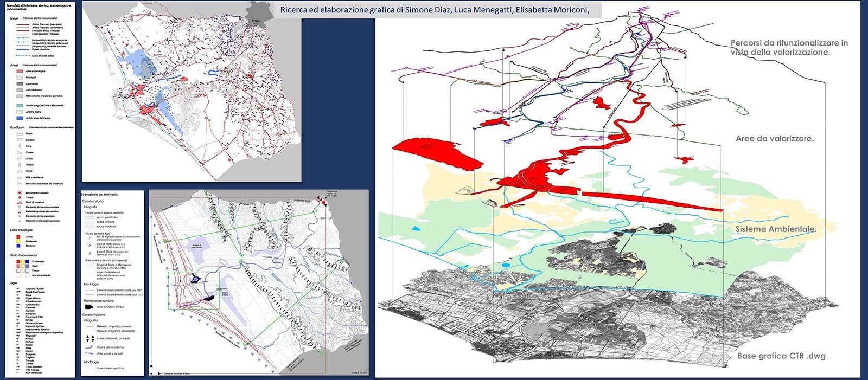
Task: Click the Chiesa symbol in Puntiformi legend
Action: (x=18, y=158)
